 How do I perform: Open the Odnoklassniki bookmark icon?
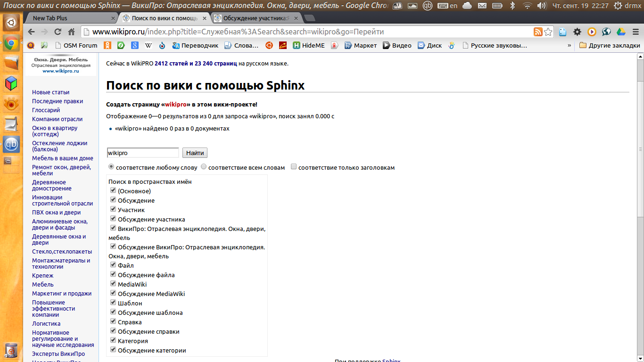[107, 45]
